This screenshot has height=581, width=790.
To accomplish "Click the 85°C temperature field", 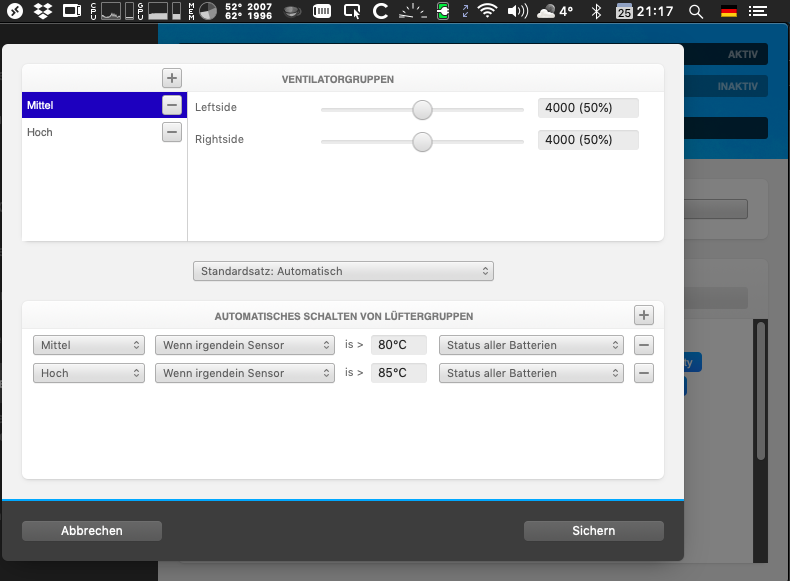I will 399,373.
